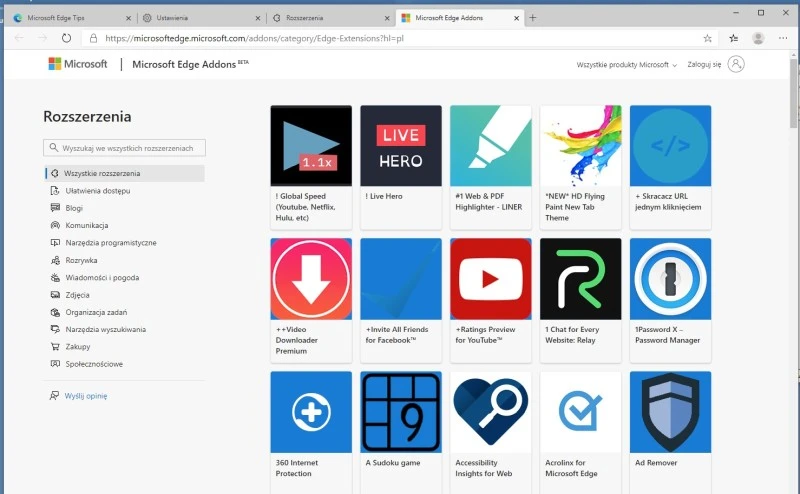Click the Wyślij opinię link
The image size is (800, 494).
pos(86,396)
